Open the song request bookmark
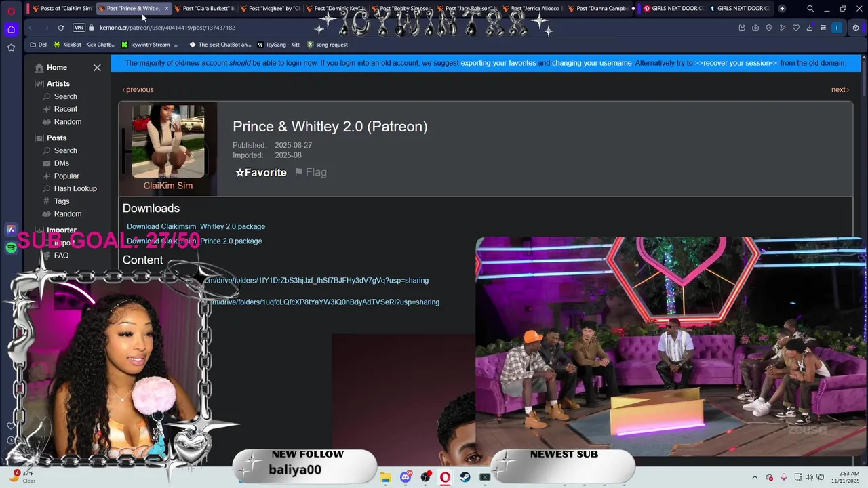 click(x=327, y=45)
